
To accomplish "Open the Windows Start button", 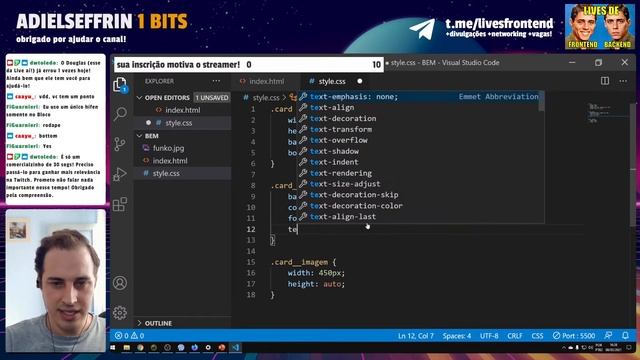I will 113,348.
